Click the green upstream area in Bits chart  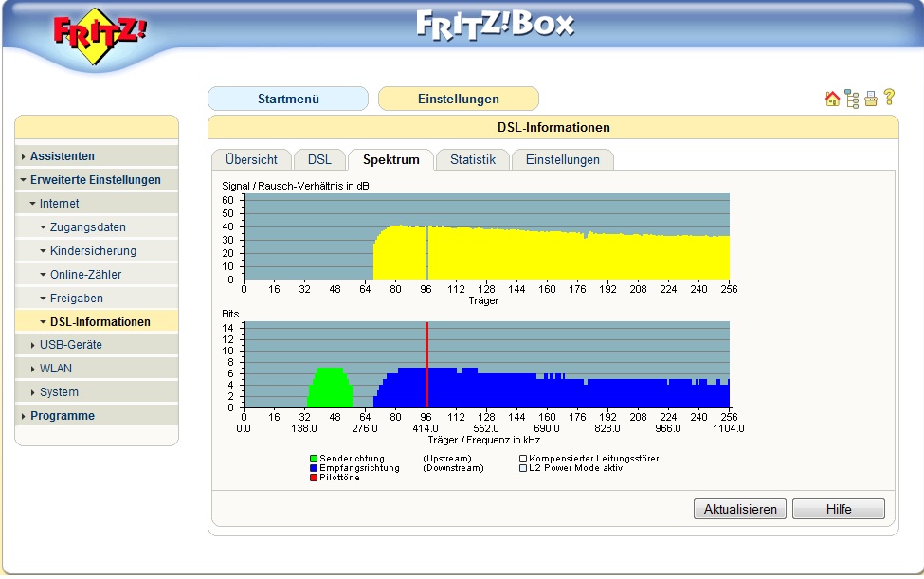(330, 389)
